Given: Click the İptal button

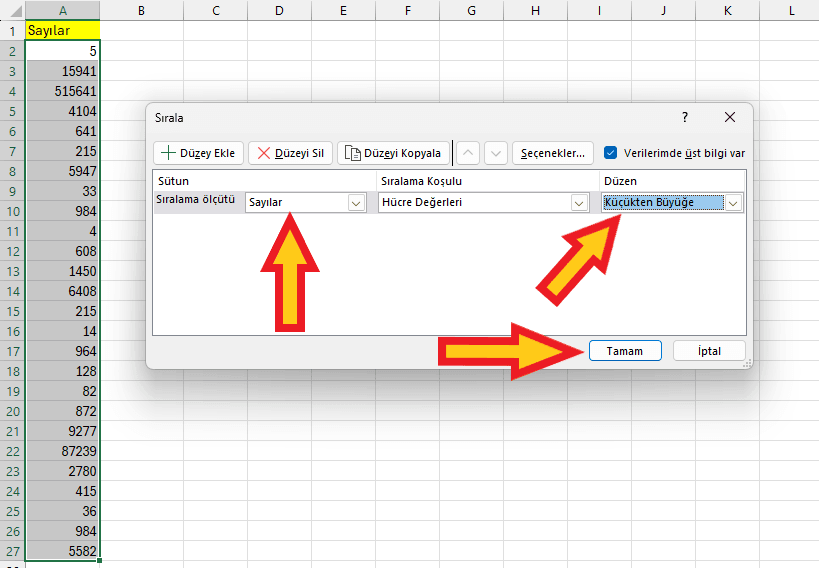Looking at the screenshot, I should pyautogui.click(x=709, y=351).
